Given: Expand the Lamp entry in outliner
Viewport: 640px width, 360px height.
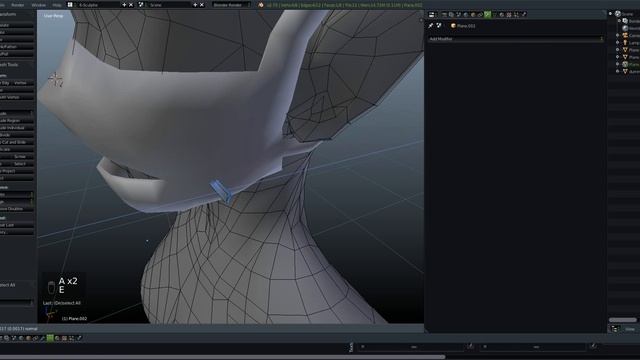Looking at the screenshot, I should click(x=618, y=42).
